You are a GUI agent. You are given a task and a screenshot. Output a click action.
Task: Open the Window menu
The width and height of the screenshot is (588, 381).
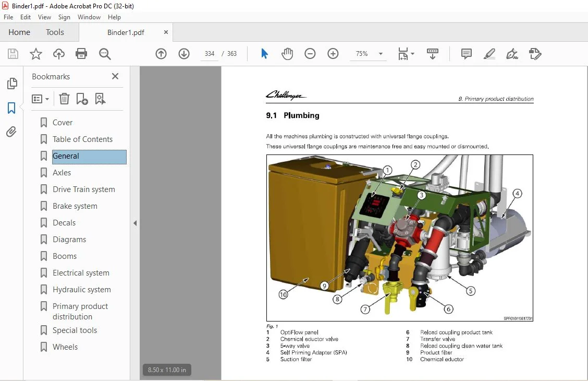coord(89,17)
